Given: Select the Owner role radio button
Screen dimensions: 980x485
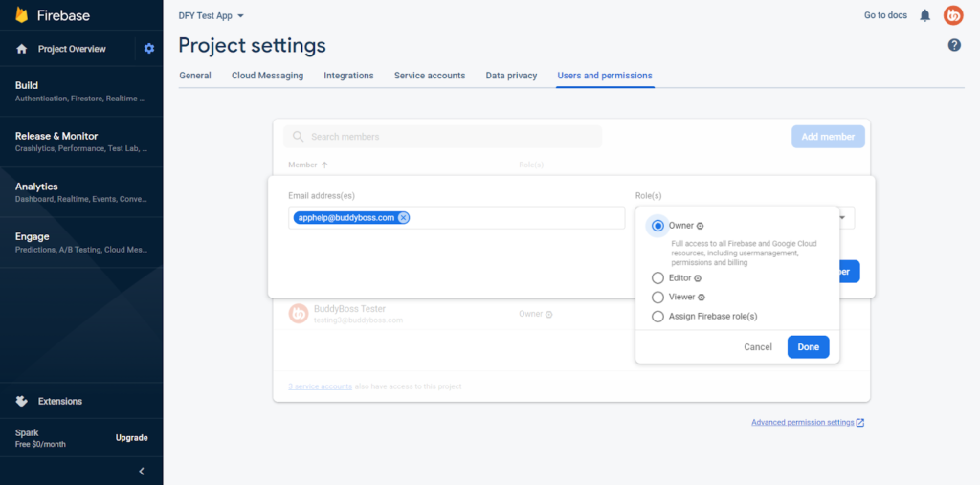Looking at the screenshot, I should pyautogui.click(x=657, y=226).
